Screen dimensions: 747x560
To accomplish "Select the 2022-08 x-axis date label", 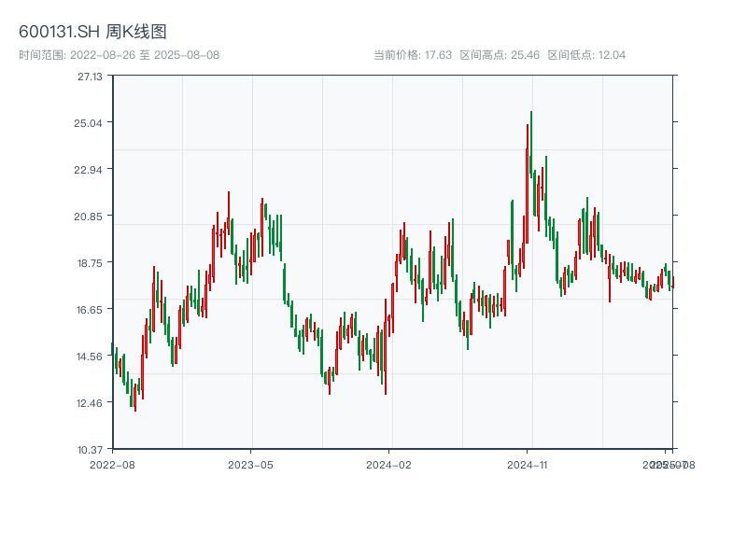I will pyautogui.click(x=112, y=464).
